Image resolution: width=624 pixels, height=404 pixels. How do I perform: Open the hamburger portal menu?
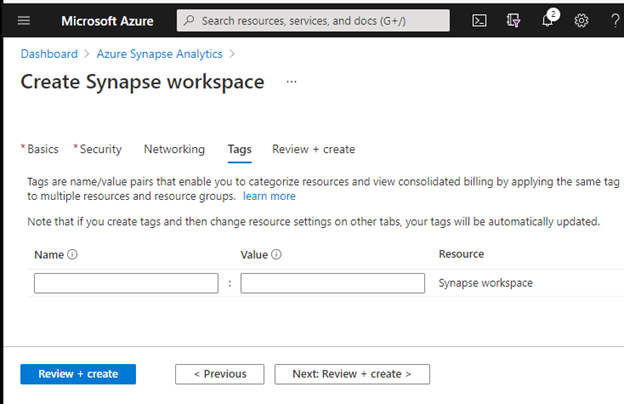pos(24,20)
